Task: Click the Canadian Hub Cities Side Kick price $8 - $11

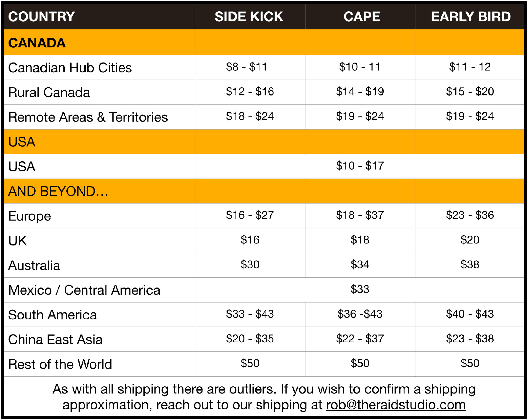Action: tap(246, 67)
